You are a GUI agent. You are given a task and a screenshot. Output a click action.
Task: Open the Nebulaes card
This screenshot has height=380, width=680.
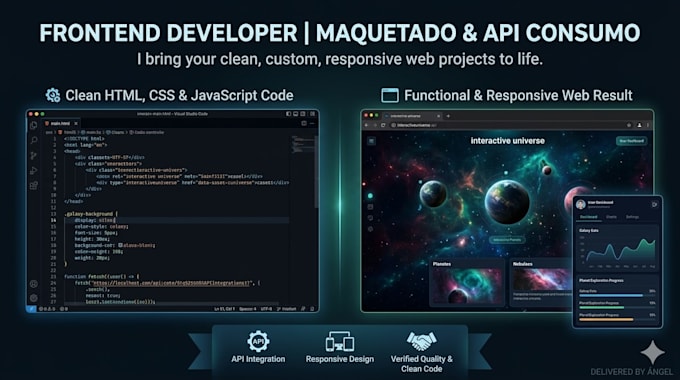tap(541, 283)
